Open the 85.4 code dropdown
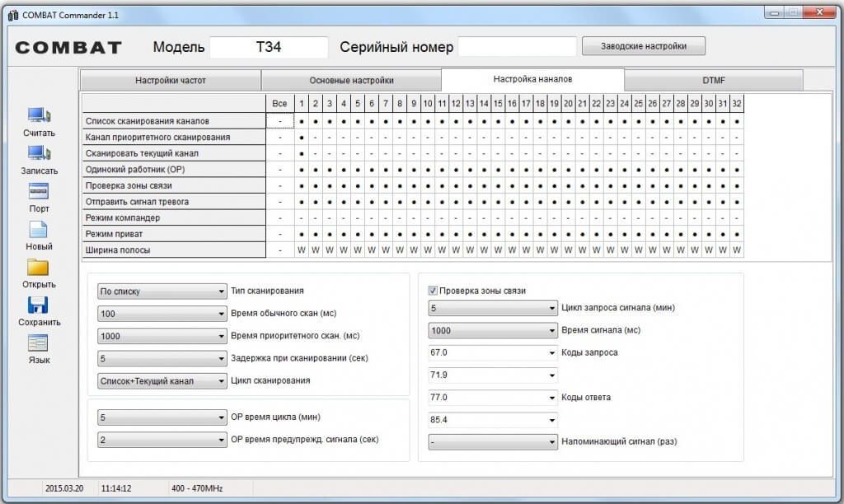 click(493, 419)
